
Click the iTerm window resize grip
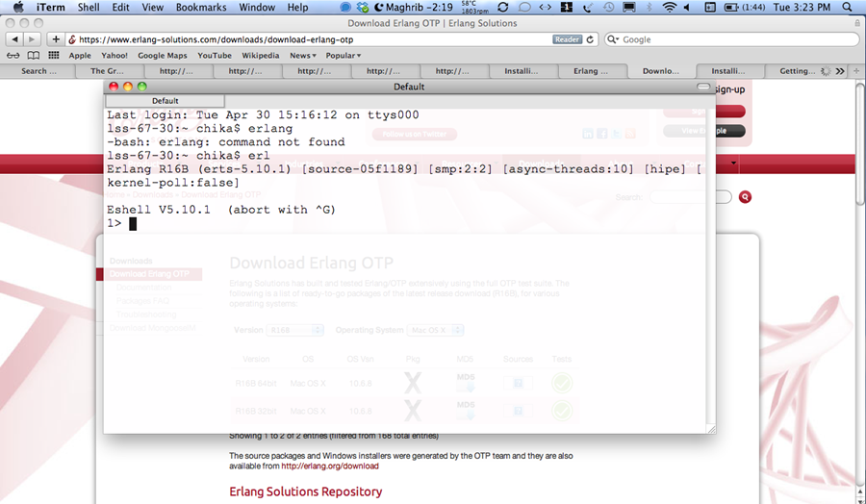(711, 429)
